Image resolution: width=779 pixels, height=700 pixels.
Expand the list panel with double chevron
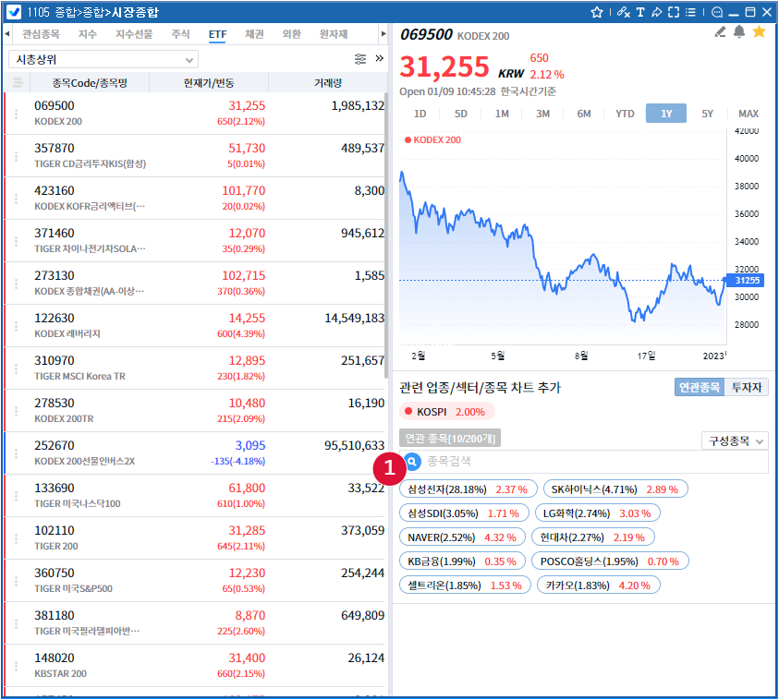click(379, 59)
